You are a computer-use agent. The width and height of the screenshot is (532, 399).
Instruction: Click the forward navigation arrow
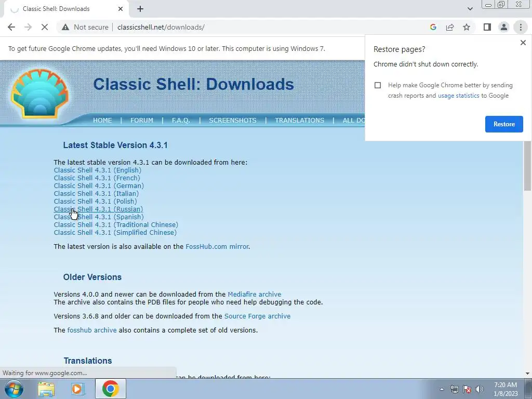coord(28,27)
